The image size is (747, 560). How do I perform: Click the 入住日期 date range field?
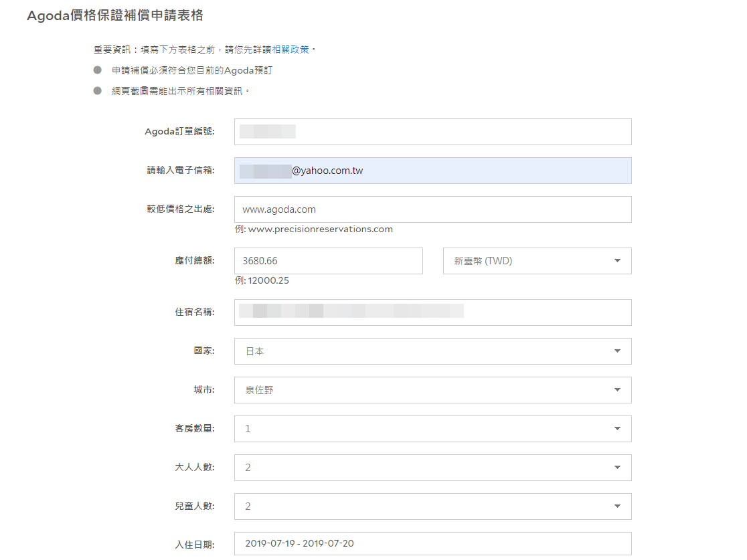pos(432,544)
